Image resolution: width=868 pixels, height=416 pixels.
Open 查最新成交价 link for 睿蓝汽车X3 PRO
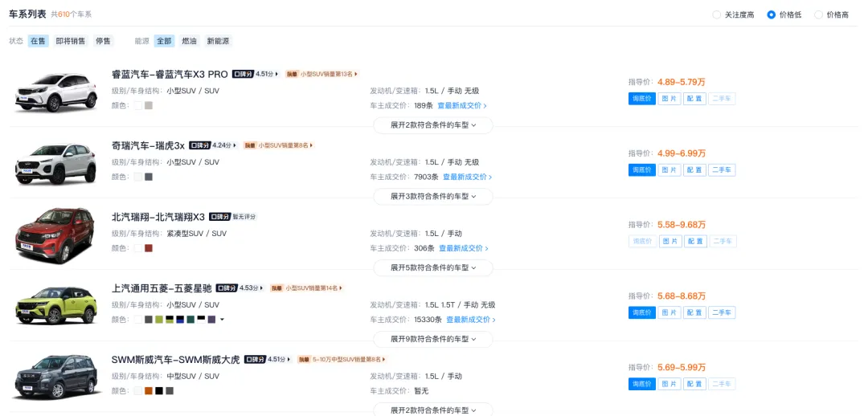(462, 106)
